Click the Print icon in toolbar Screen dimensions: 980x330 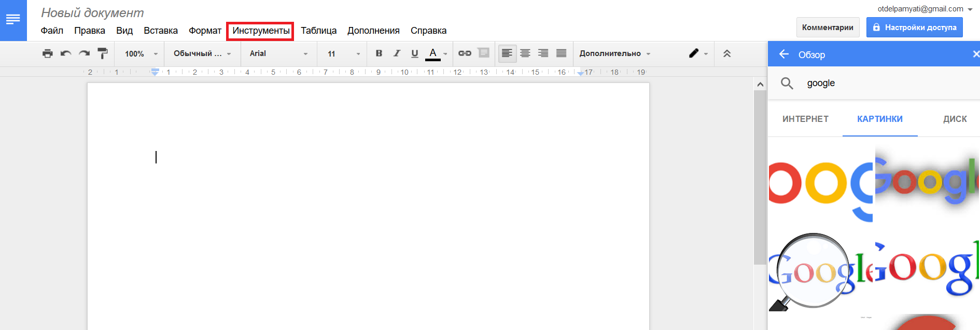click(x=48, y=53)
